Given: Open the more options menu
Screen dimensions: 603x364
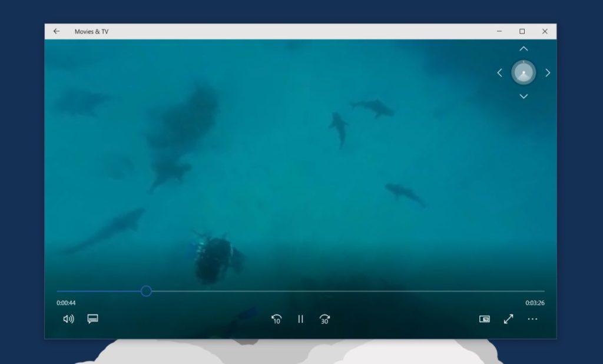Looking at the screenshot, I should click(533, 319).
